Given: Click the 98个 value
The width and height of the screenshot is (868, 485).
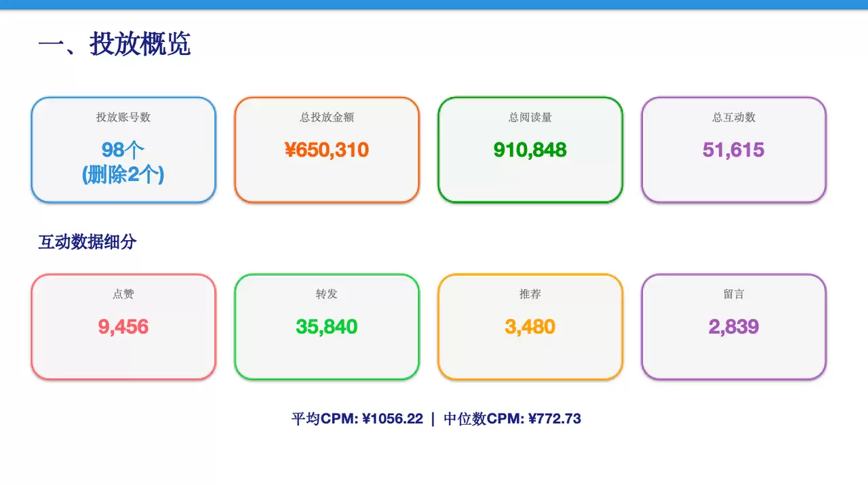Looking at the screenshot, I should point(123,150).
